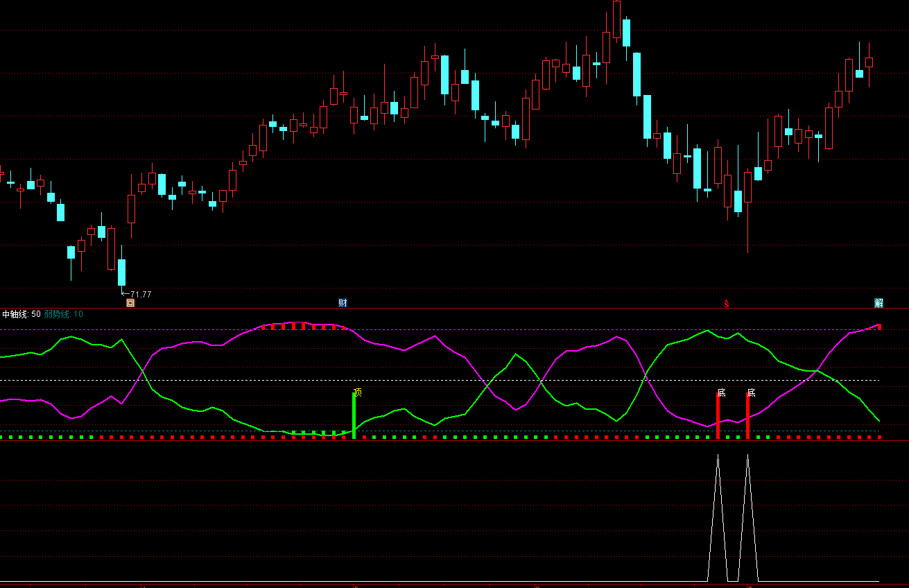Select the first 底 bottom signal label
909x588 pixels.
coord(722,392)
